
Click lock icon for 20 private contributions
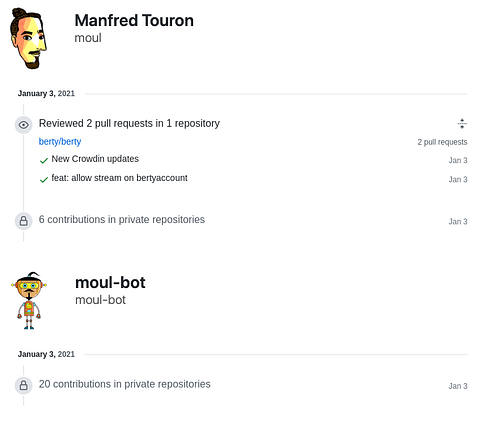click(23, 386)
